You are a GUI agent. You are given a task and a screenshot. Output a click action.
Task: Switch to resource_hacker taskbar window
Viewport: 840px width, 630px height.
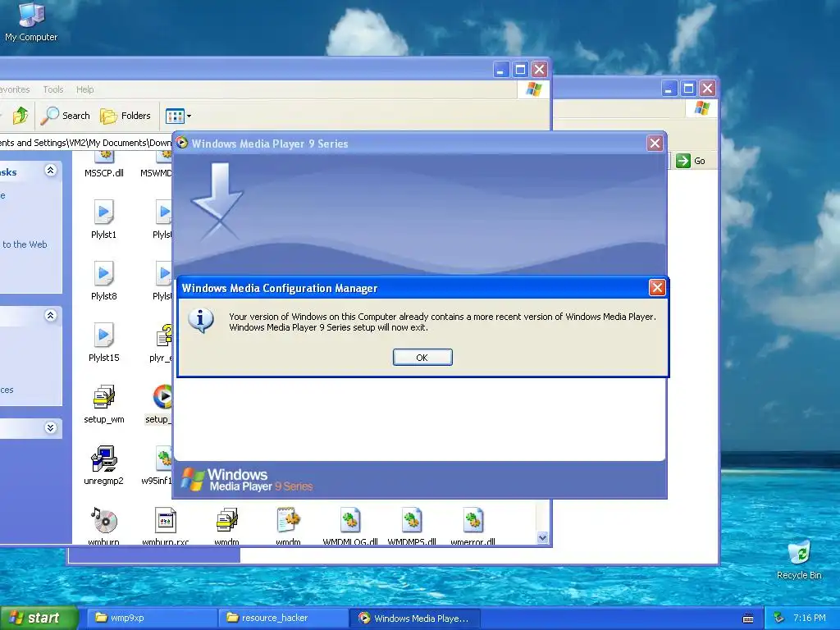tap(283, 618)
